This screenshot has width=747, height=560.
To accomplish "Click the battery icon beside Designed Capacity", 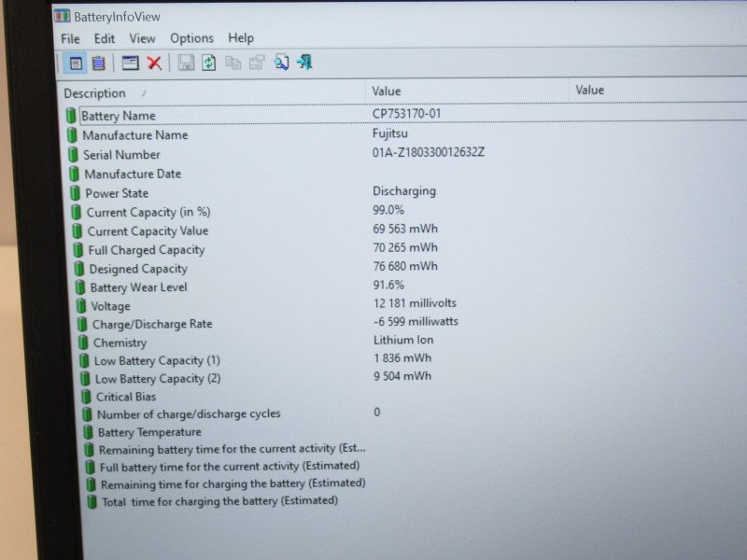I will click(79, 269).
